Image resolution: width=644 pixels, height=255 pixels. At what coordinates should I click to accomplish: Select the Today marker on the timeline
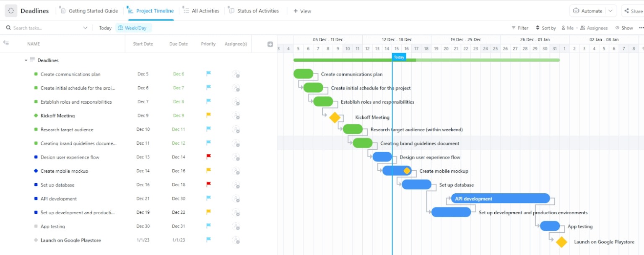click(x=398, y=57)
